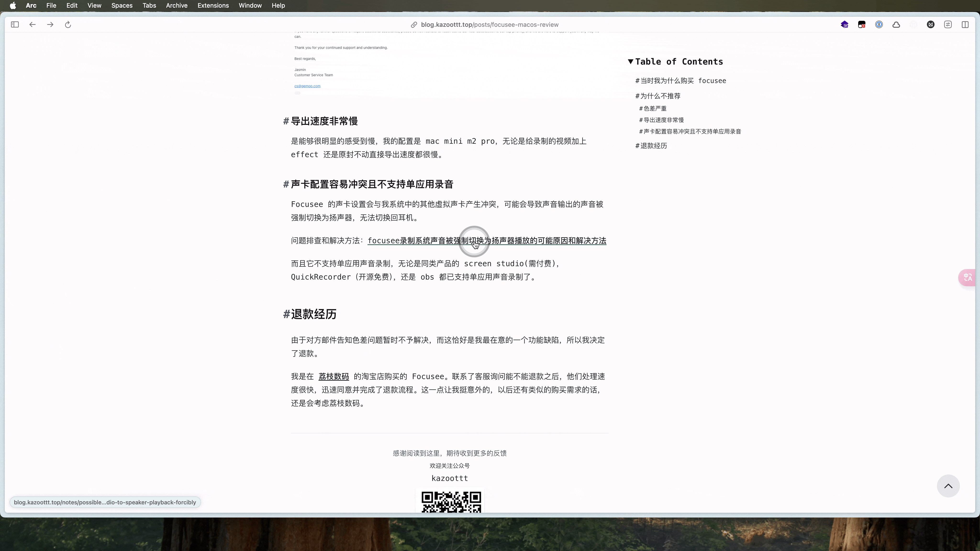Open the site controls sliders icon
Viewport: 980px width, 551px height.
(x=948, y=25)
